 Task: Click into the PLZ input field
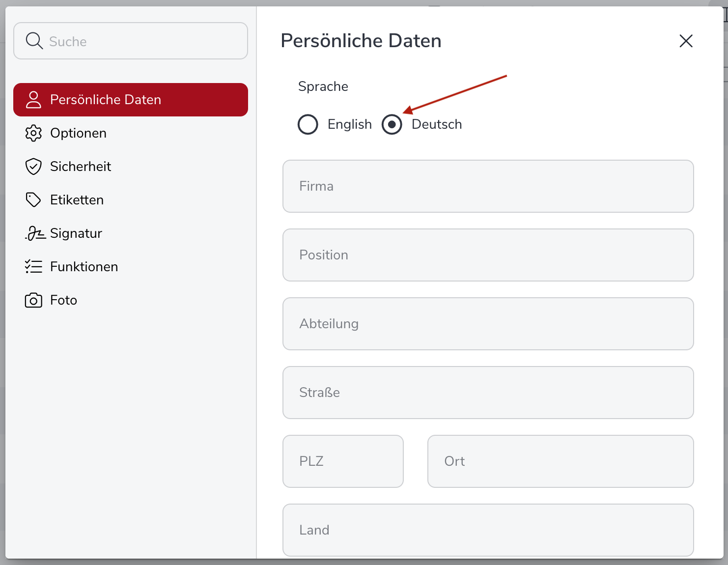click(343, 461)
